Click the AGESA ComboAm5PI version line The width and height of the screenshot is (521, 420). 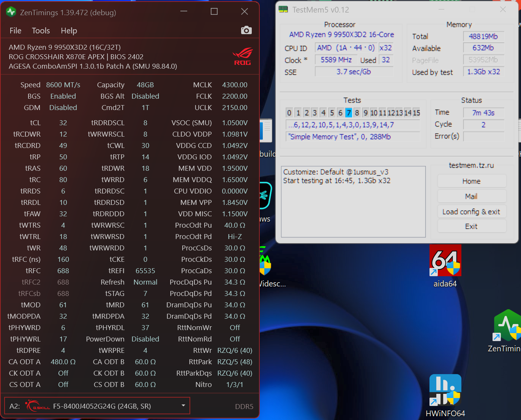click(x=93, y=66)
